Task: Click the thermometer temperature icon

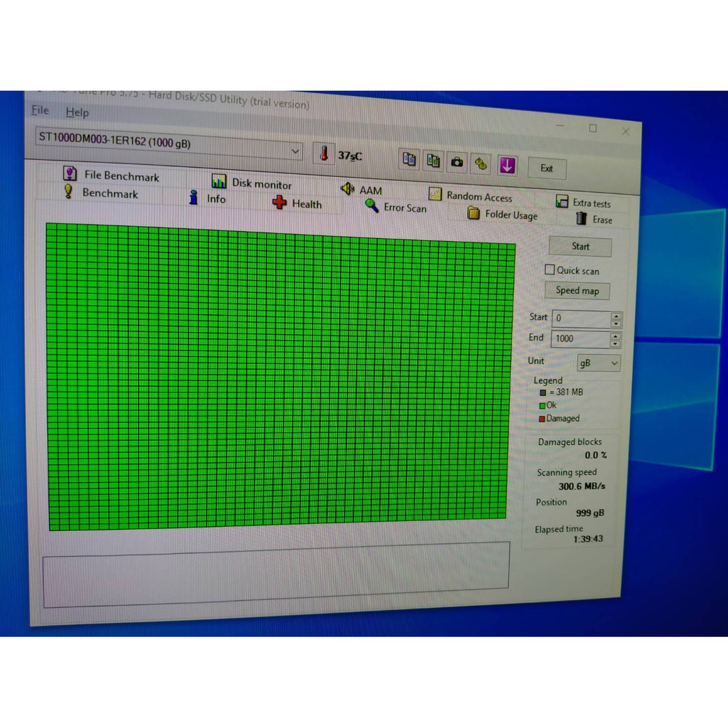Action: tap(324, 154)
